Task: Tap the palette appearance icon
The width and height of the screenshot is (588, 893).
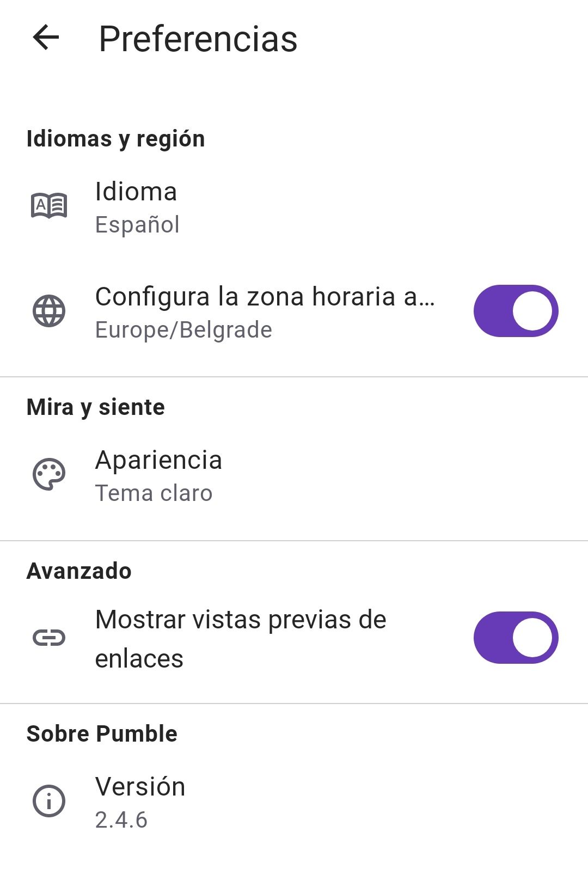Action: pyautogui.click(x=49, y=475)
